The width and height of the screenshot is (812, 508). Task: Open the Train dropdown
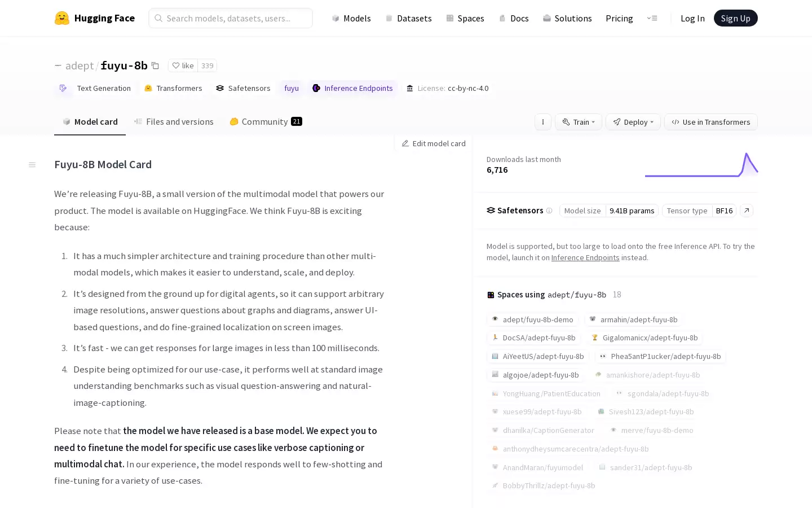pyautogui.click(x=579, y=122)
